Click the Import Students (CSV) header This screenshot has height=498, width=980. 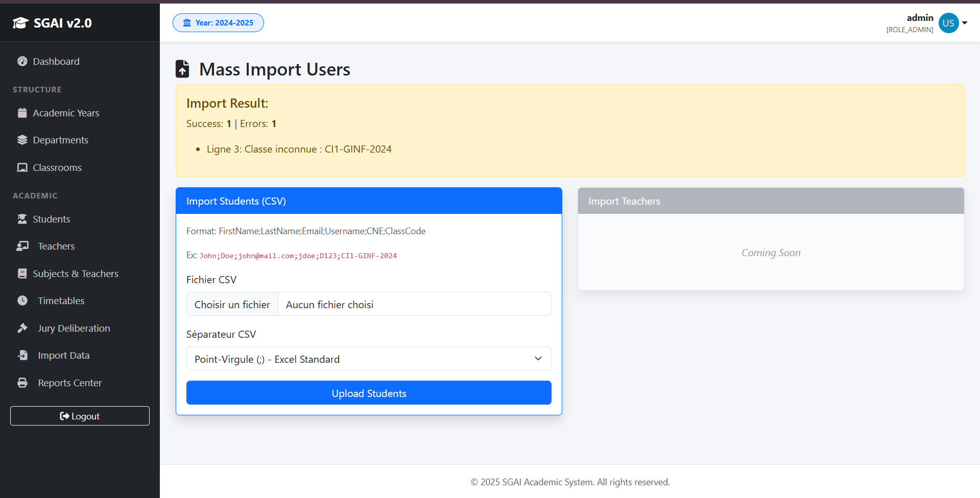369,201
